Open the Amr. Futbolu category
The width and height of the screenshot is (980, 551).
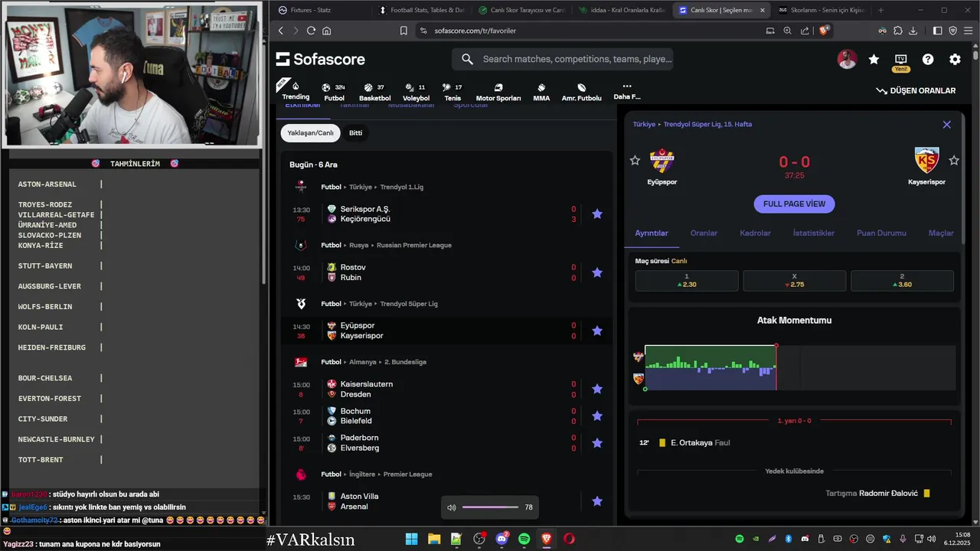click(x=581, y=92)
